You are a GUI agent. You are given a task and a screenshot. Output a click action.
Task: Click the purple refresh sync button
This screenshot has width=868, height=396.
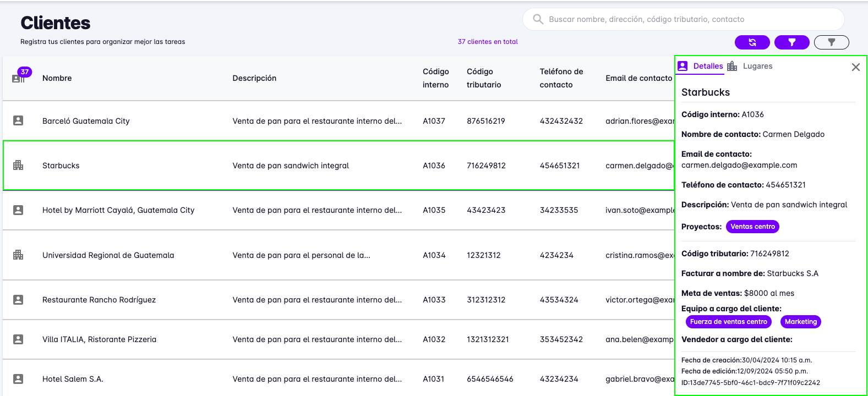tap(752, 42)
